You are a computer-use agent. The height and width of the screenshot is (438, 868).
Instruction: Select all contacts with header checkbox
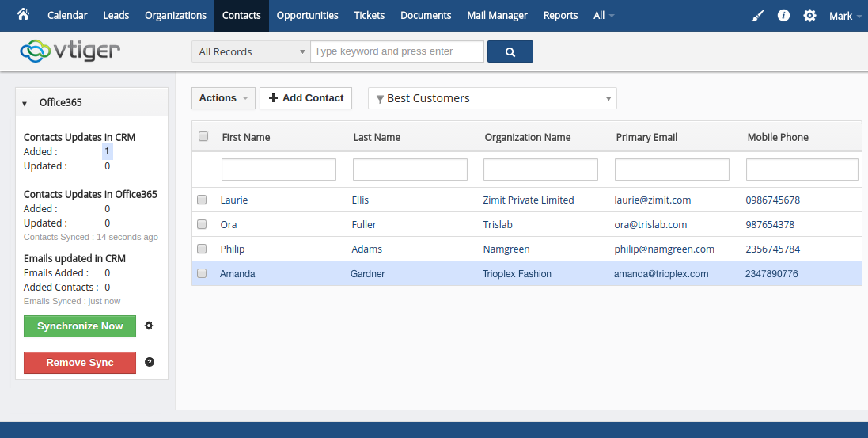pyautogui.click(x=203, y=136)
